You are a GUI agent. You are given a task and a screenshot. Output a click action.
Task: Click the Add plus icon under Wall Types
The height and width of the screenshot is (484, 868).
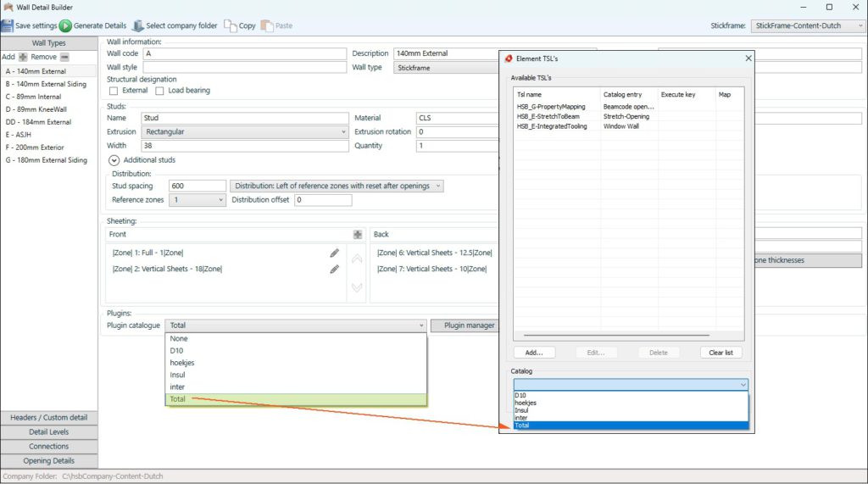tap(23, 57)
